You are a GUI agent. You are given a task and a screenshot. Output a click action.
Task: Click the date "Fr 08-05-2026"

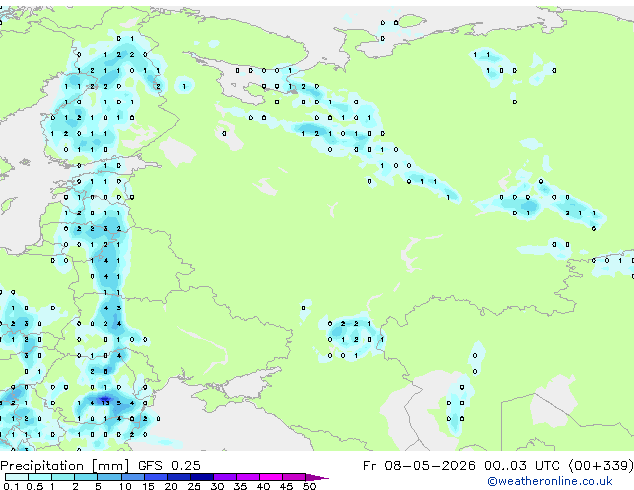point(419,466)
